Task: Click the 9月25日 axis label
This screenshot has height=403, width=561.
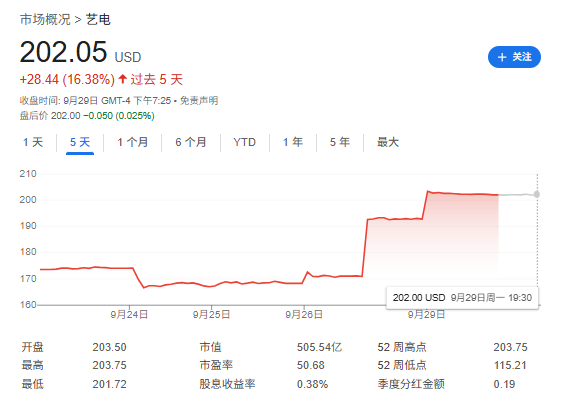Action: click(211, 315)
